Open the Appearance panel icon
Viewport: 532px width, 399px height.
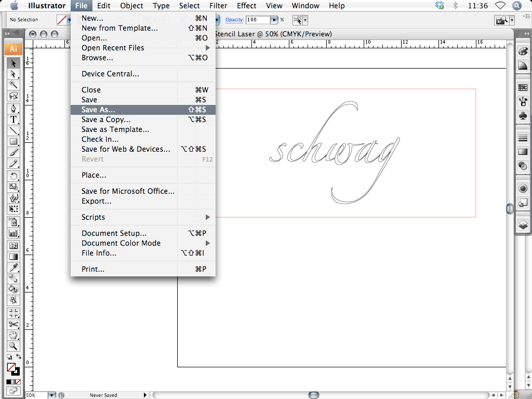click(523, 188)
